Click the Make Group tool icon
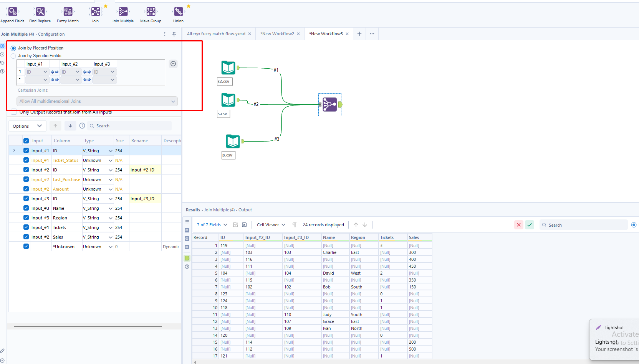The image size is (639, 364). point(151,12)
